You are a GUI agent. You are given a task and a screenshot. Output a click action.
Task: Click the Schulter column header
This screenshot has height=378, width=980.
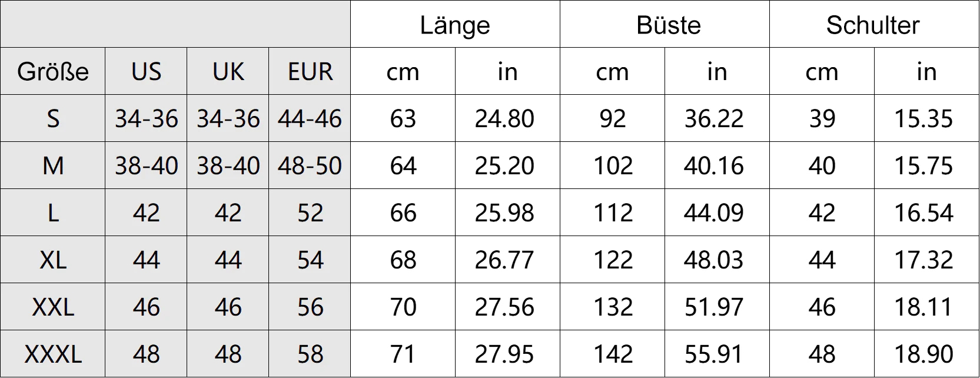[873, 25]
